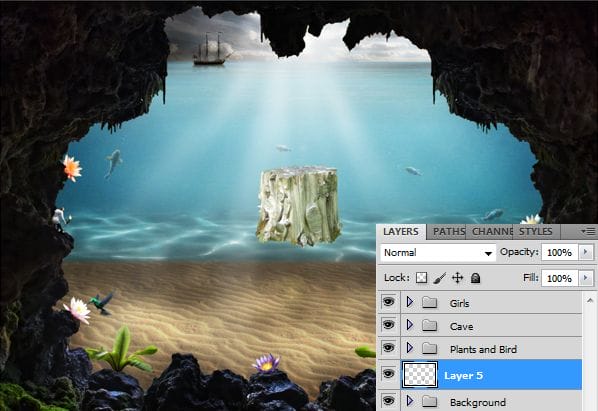This screenshot has height=411, width=598.
Task: Toggle visibility of the Cave group
Action: pos(388,325)
